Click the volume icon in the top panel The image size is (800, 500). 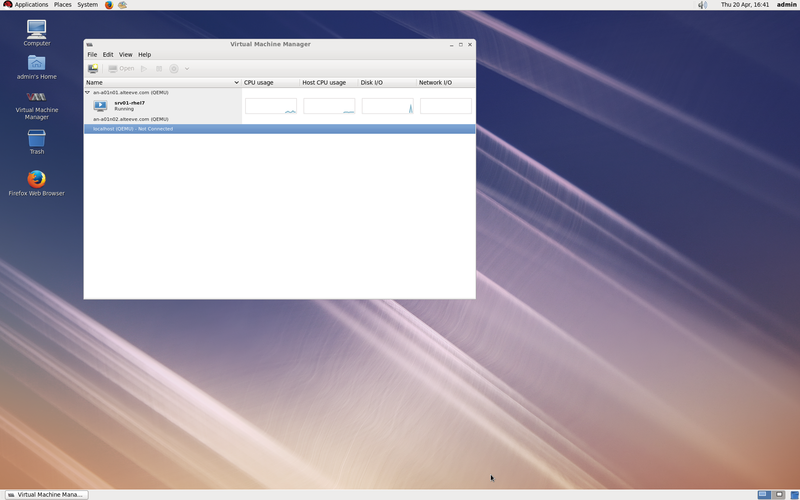(x=702, y=5)
